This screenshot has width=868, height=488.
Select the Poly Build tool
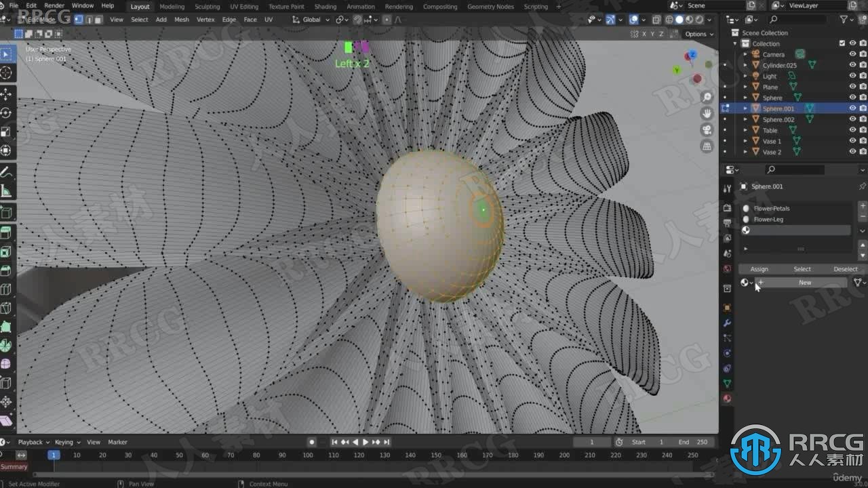(6, 327)
